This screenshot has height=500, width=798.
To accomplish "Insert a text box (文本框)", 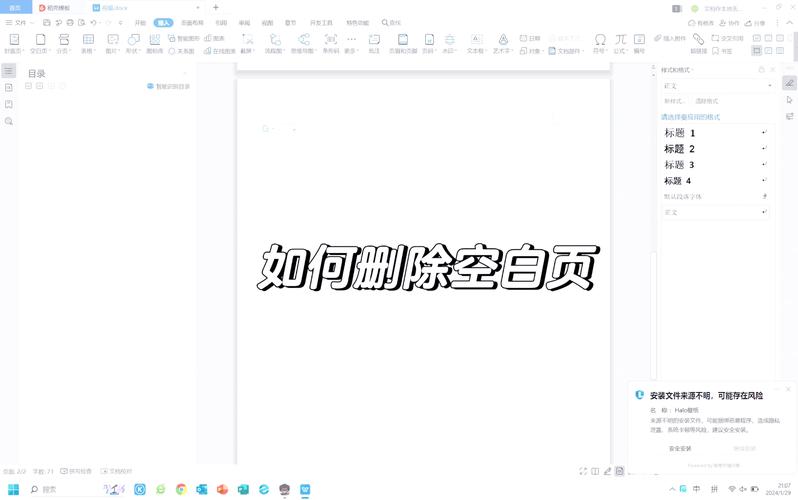I will tap(476, 44).
